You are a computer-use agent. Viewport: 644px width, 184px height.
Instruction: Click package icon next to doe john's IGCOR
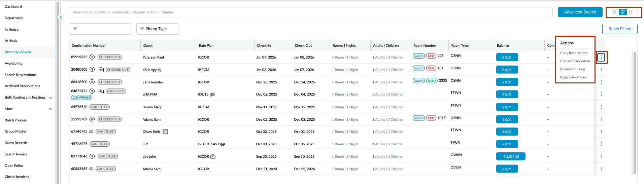click(213, 156)
